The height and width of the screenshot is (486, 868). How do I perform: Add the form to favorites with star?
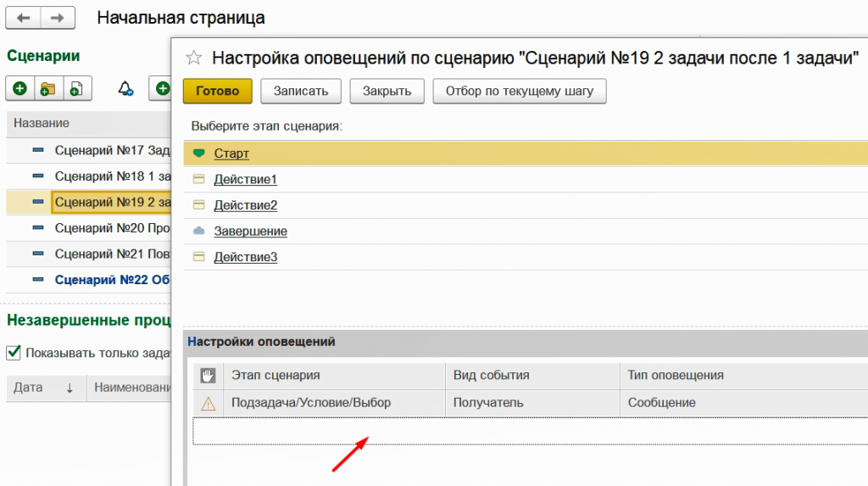pyautogui.click(x=194, y=58)
